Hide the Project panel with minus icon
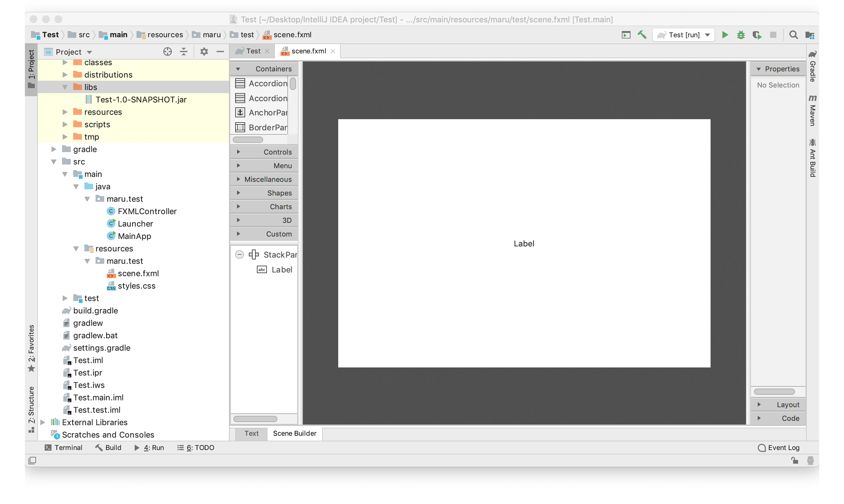The width and height of the screenshot is (844, 504). point(220,52)
